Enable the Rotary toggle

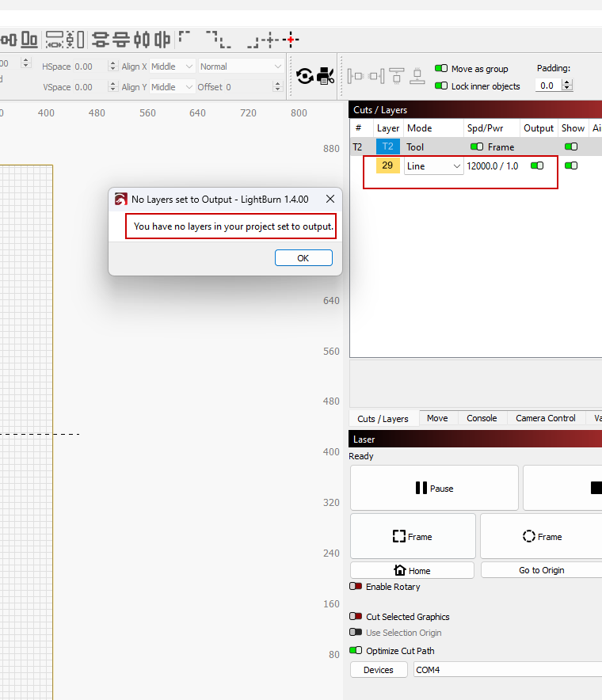[356, 587]
